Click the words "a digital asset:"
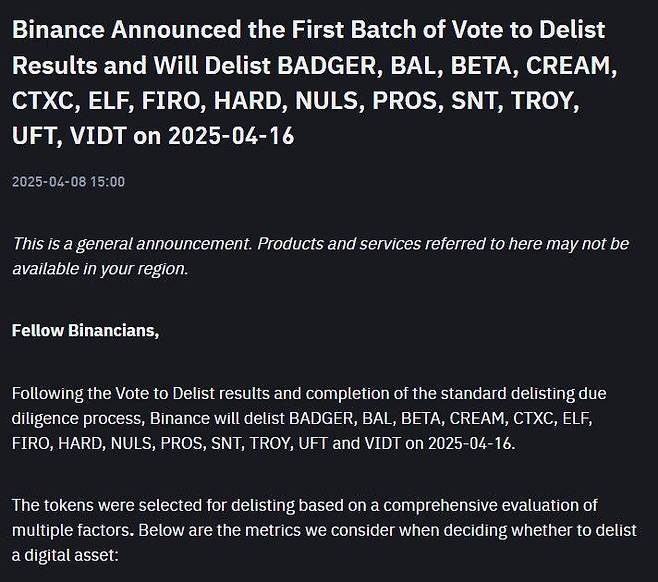 click(65, 555)
